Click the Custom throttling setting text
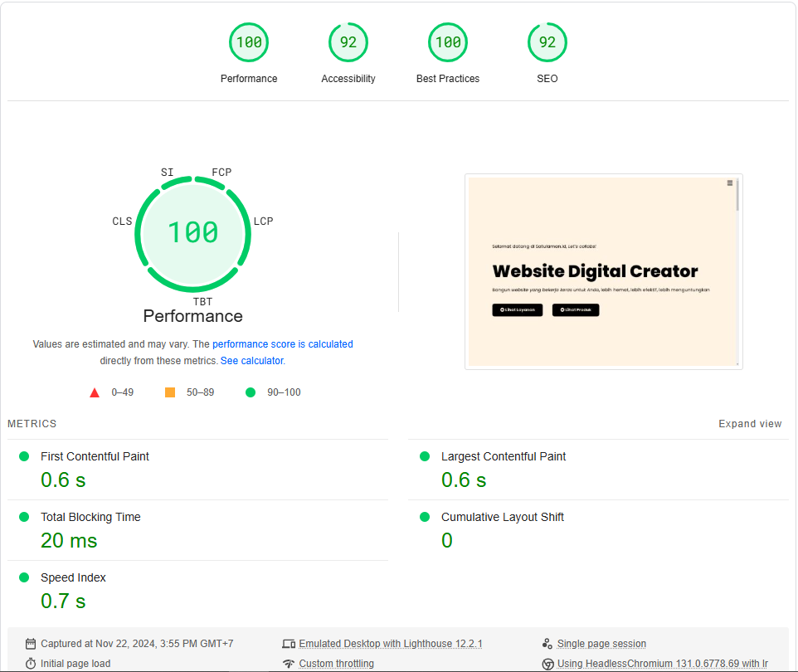This screenshot has height=672, width=798. pos(338,664)
